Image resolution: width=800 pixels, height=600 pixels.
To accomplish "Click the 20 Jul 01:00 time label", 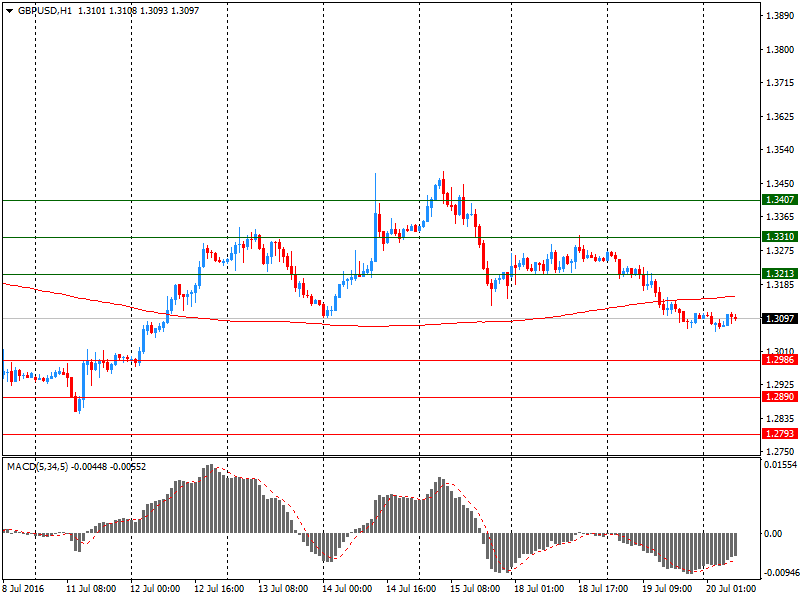I will (731, 589).
